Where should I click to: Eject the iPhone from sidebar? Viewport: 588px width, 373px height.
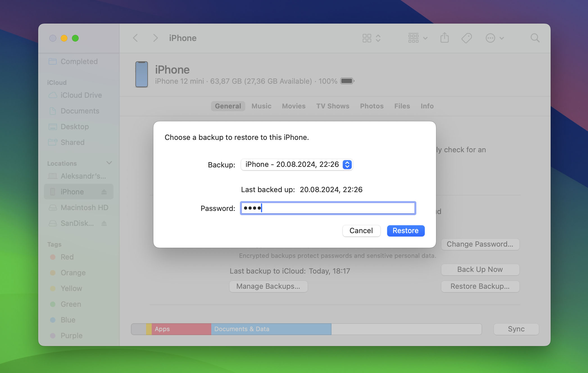pyautogui.click(x=104, y=192)
